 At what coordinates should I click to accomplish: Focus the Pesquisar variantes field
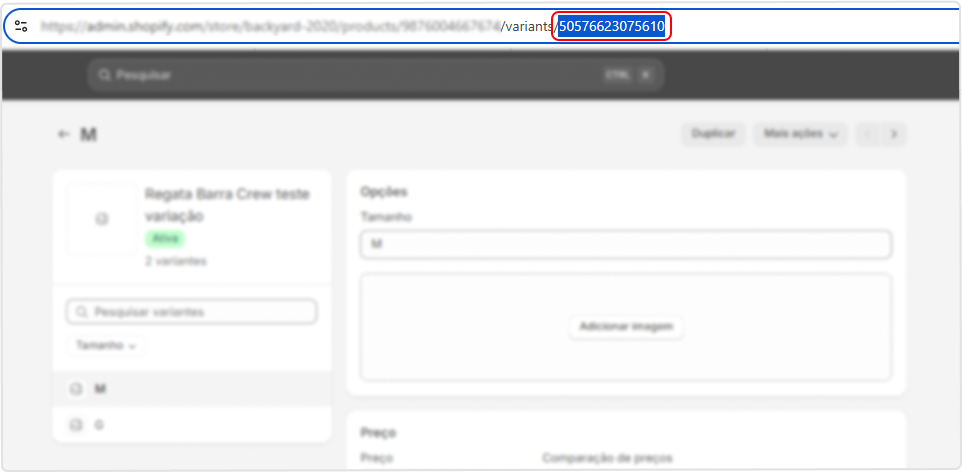click(x=191, y=312)
